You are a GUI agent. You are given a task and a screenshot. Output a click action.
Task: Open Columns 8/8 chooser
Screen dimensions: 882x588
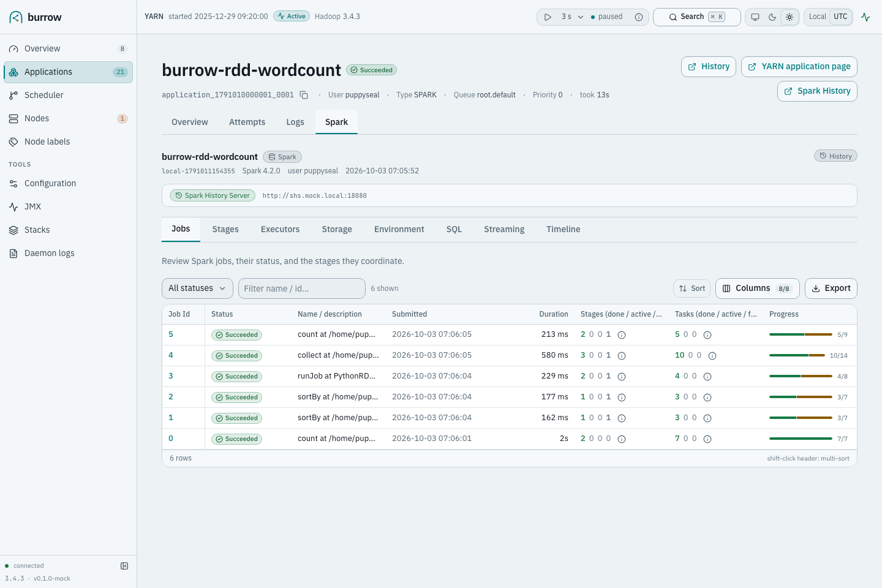point(758,288)
